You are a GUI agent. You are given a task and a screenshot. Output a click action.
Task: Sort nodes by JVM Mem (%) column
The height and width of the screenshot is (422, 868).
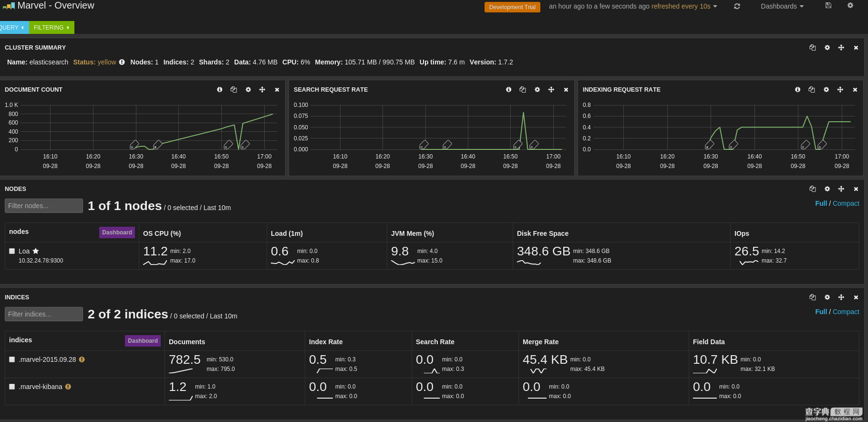[x=413, y=233]
